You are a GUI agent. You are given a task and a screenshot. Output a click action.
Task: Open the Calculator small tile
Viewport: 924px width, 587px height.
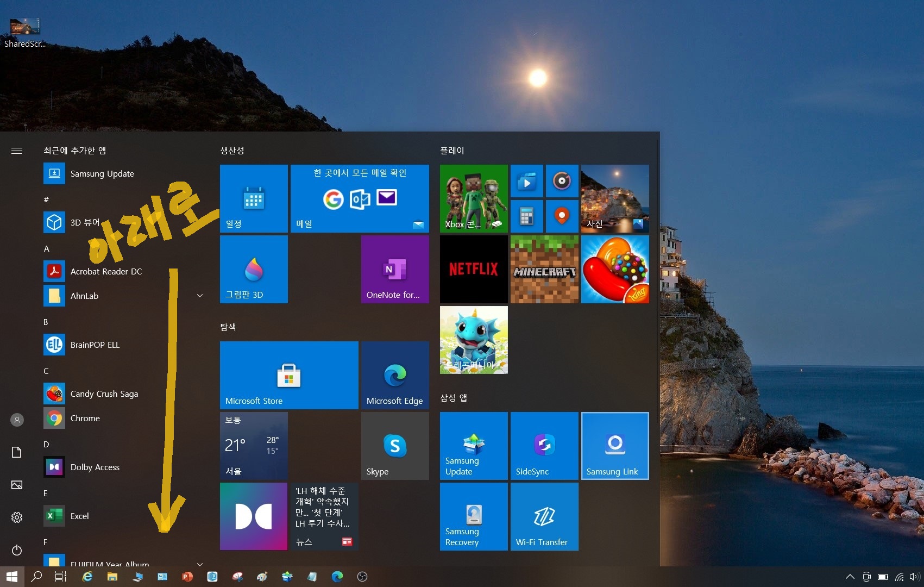click(x=526, y=216)
